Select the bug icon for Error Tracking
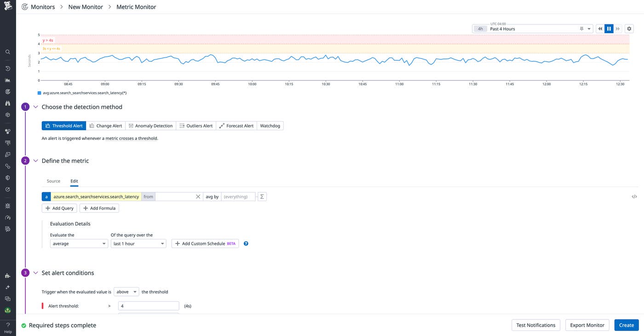This screenshot has height=336, width=644. [x=7, y=206]
